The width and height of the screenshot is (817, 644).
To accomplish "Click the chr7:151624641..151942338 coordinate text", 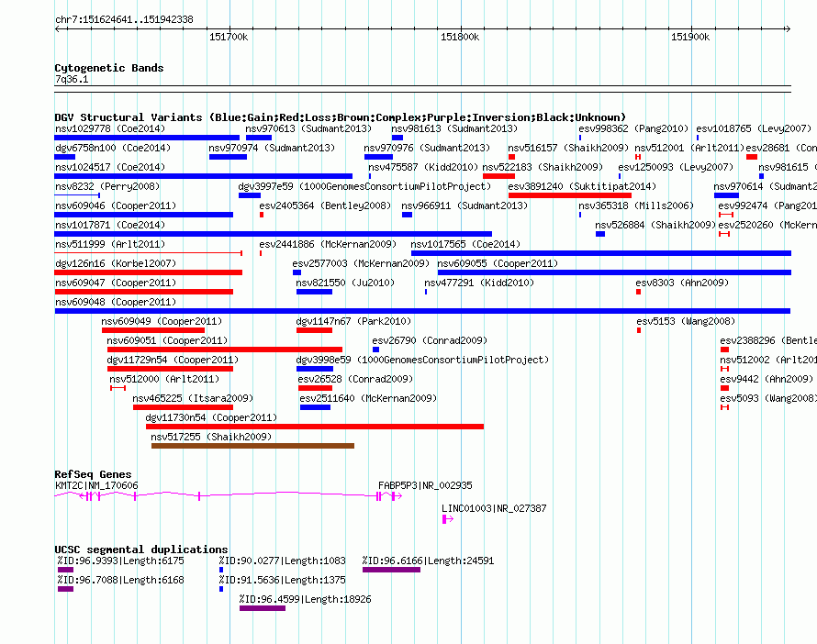I will (124, 20).
